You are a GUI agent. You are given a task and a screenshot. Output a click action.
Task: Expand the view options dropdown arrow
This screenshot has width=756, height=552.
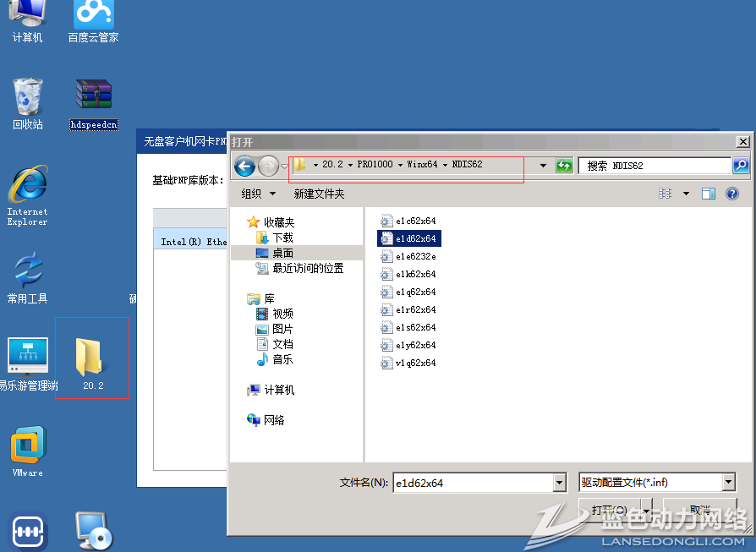click(686, 194)
